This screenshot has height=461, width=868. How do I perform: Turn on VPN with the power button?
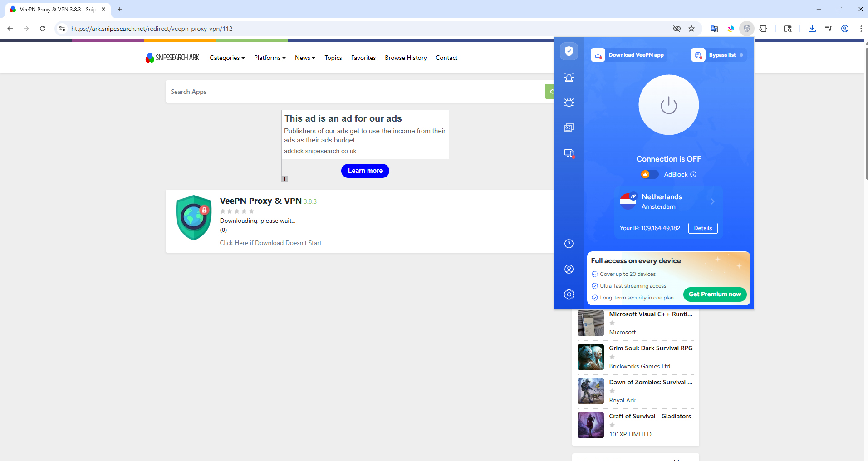click(x=669, y=105)
